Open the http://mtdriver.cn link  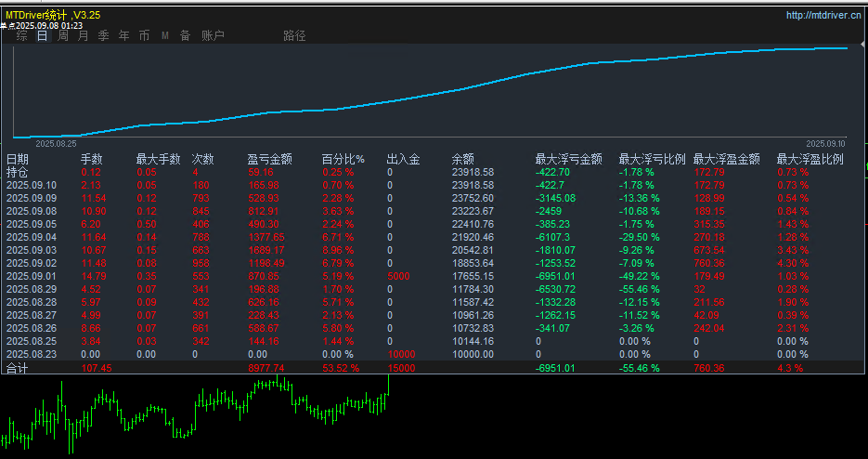pos(823,15)
